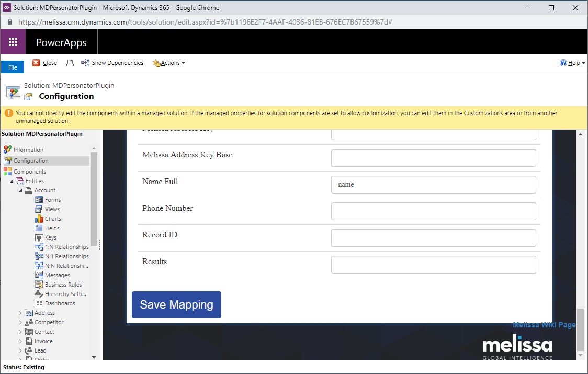Click the Save Mapping button

176,304
